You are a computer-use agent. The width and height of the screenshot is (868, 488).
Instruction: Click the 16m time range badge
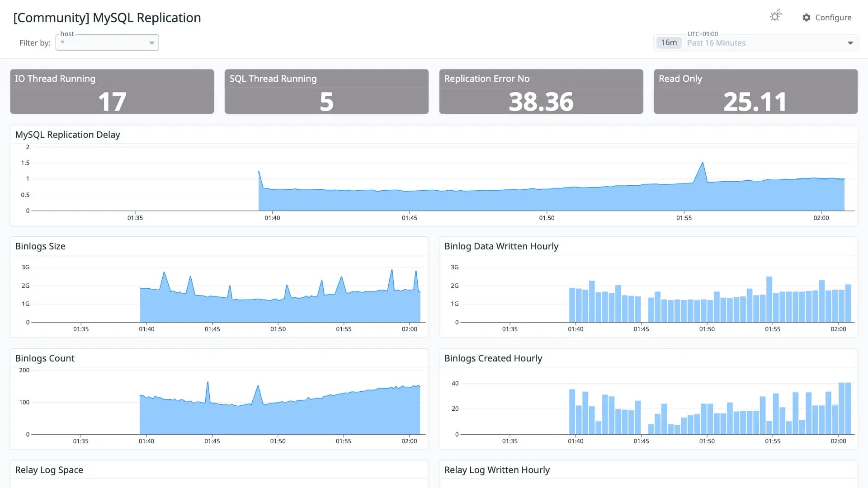[669, 43]
